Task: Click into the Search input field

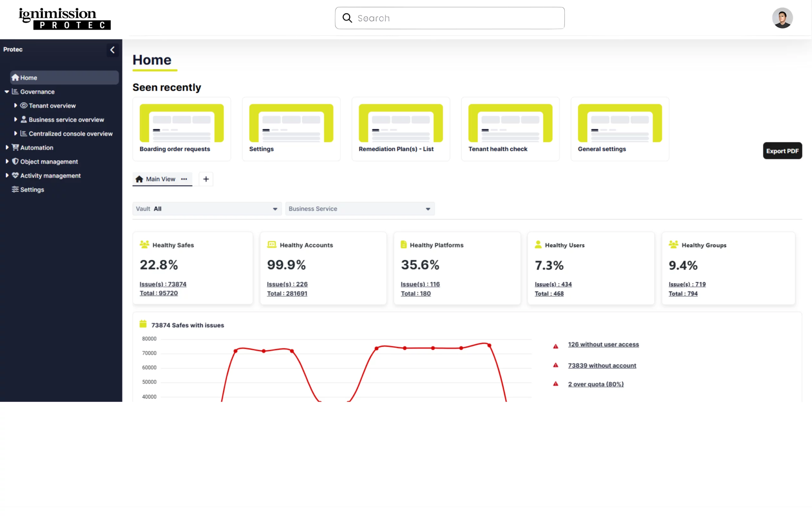Action: (455, 18)
